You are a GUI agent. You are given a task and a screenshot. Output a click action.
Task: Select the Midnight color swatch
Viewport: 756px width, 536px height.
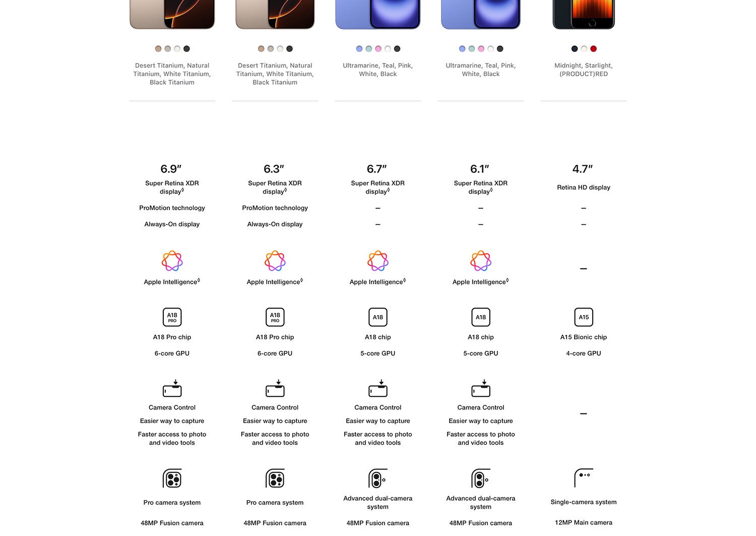pos(574,49)
